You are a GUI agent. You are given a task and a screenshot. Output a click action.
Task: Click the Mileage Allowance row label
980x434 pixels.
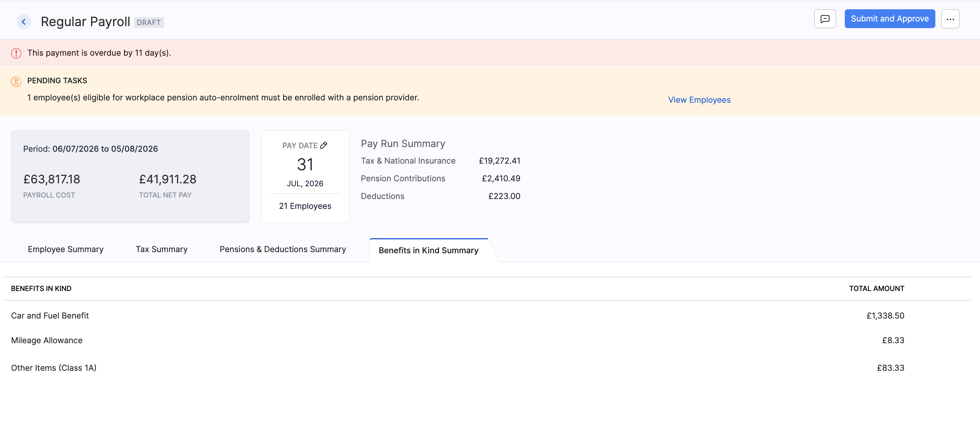47,340
